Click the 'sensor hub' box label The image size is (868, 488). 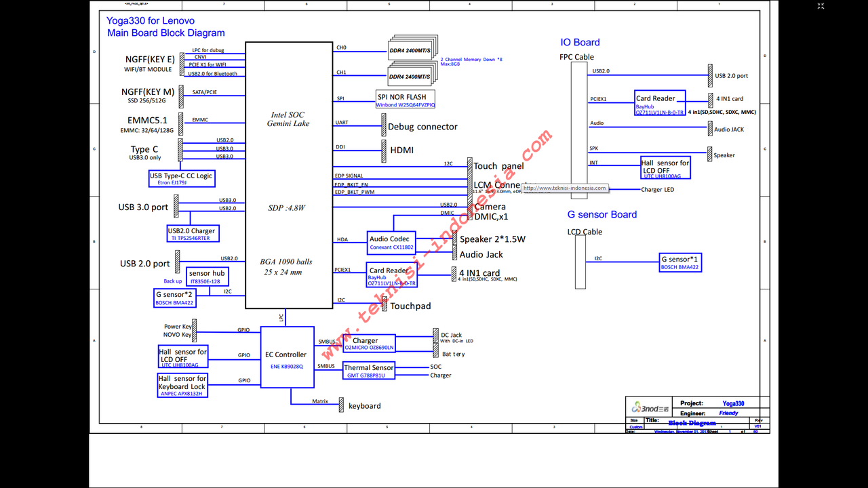click(x=207, y=273)
